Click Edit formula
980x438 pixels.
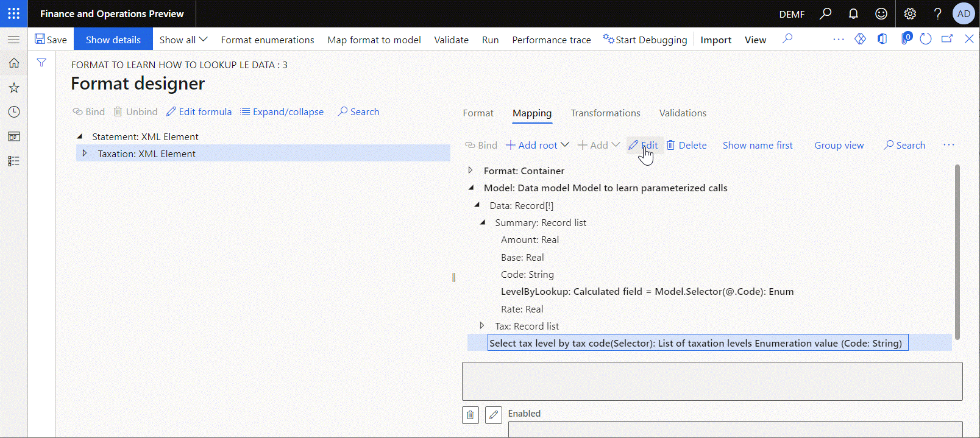tap(199, 111)
